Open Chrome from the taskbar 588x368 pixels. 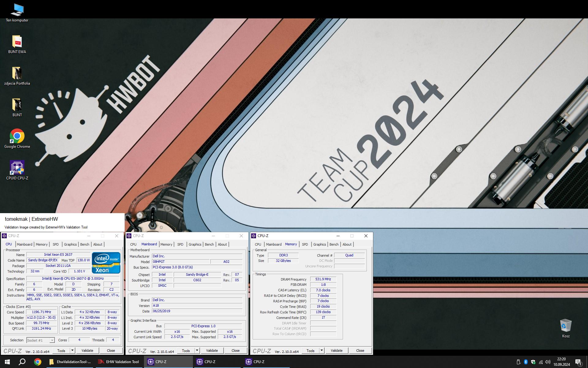tap(37, 362)
